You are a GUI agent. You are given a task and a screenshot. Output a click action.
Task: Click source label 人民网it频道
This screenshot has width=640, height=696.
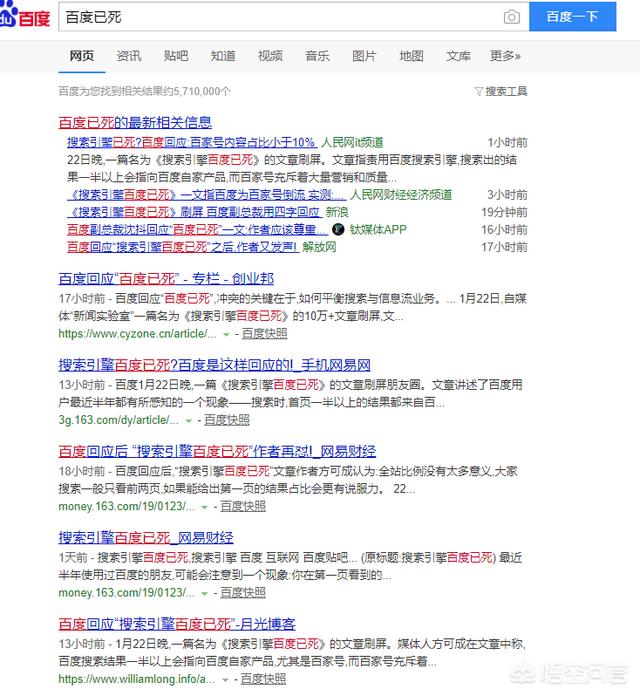coord(352,142)
